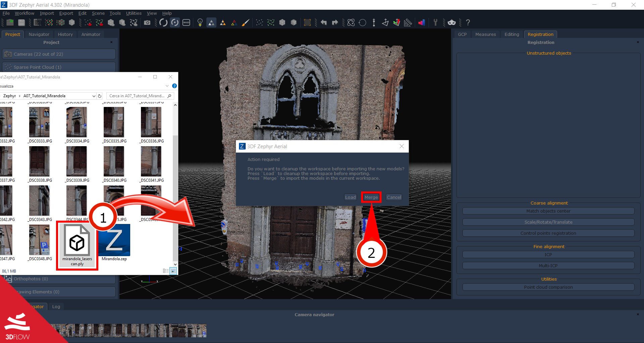Expand the Sparse Point Cloud (1) section
Screen dimensions: 644x343
point(59,67)
